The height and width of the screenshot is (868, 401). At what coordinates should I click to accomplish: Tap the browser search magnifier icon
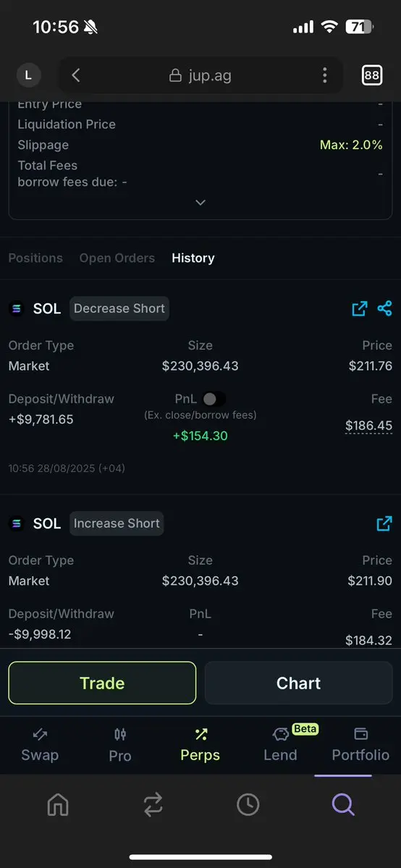tap(343, 804)
